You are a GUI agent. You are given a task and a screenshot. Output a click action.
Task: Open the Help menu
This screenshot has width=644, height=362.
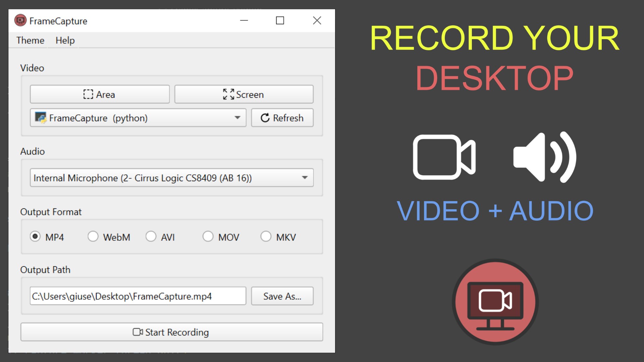point(65,40)
